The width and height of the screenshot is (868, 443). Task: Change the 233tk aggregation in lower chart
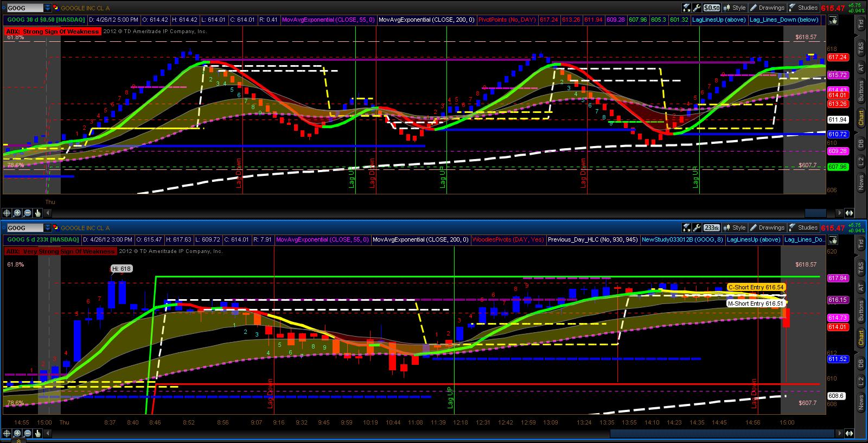pyautogui.click(x=712, y=228)
